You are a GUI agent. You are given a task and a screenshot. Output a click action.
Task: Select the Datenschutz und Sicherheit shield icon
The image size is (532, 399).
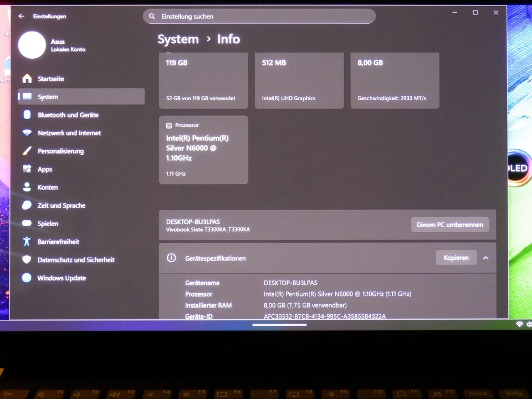coord(27,259)
